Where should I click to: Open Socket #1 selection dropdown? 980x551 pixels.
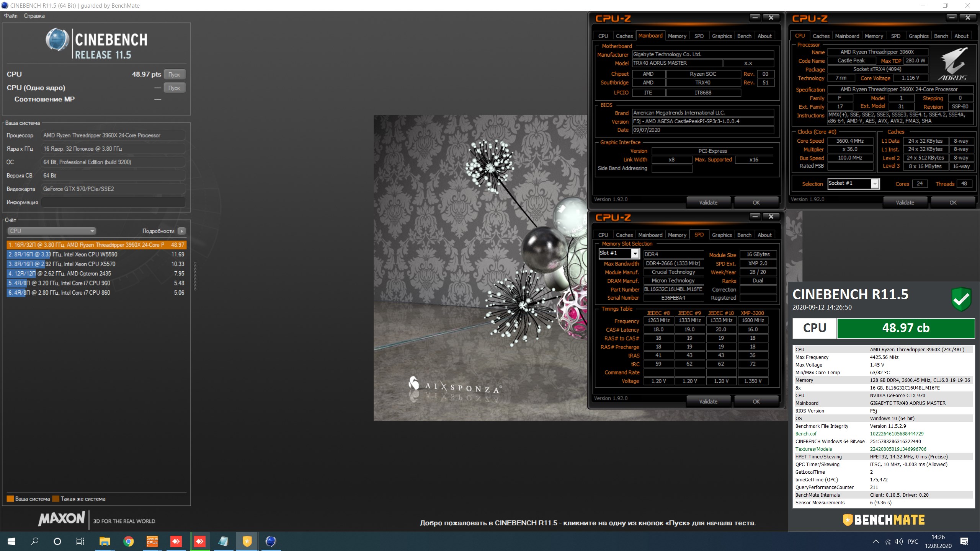875,184
